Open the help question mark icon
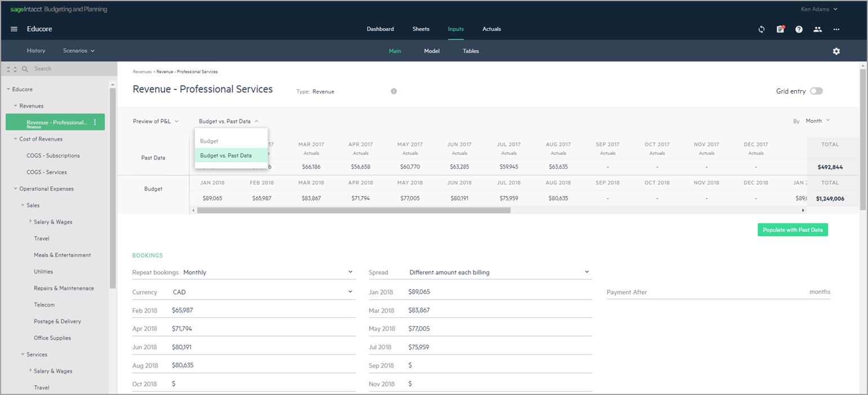 pyautogui.click(x=799, y=29)
